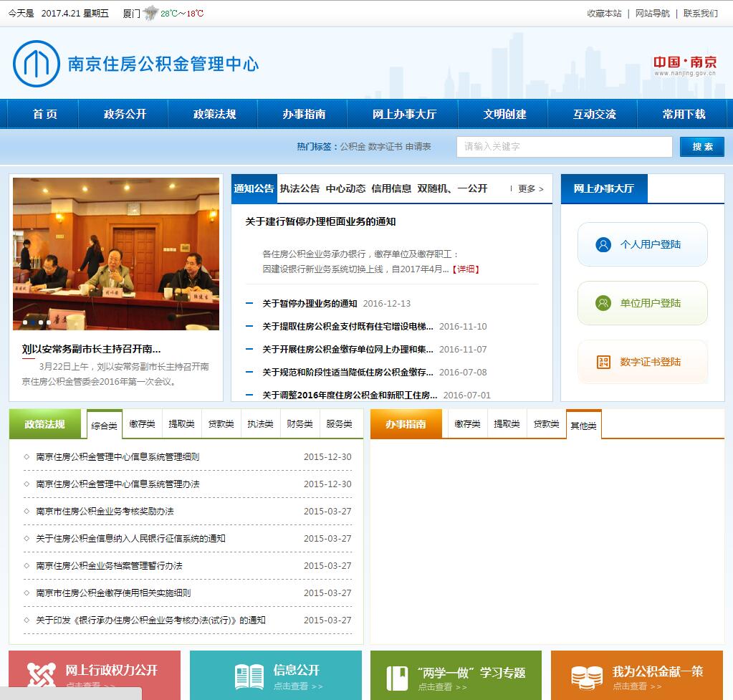Switch to the 执法公告 tab
Screen dimensions: 733x700
click(x=300, y=188)
